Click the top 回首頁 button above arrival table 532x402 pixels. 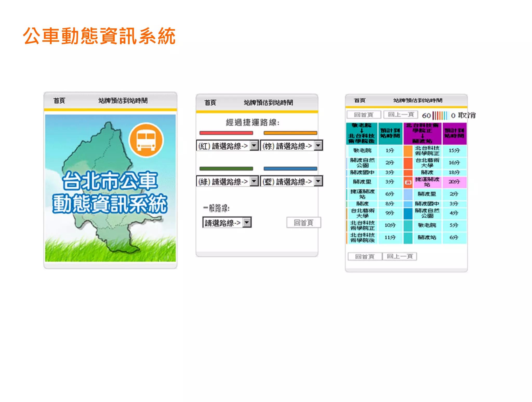[x=364, y=115]
